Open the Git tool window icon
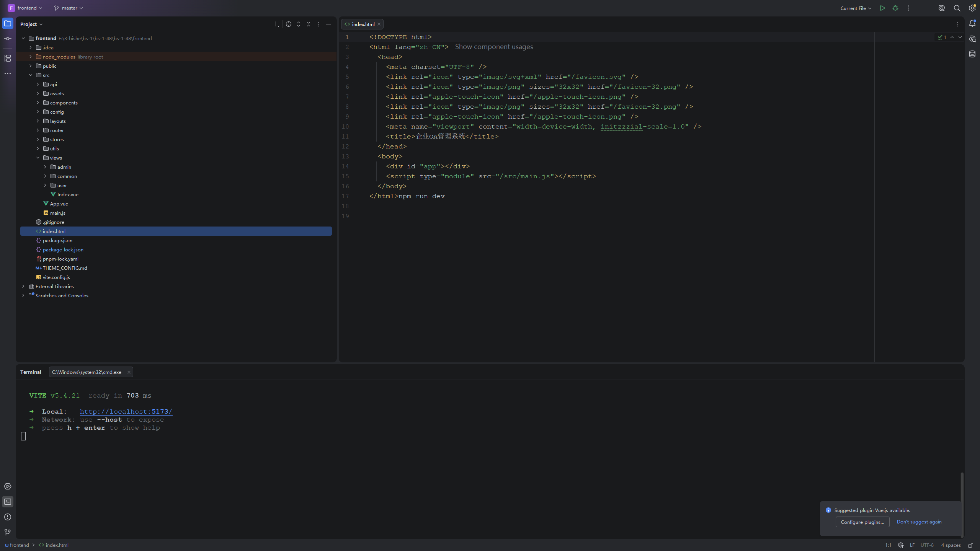 pos(8,532)
